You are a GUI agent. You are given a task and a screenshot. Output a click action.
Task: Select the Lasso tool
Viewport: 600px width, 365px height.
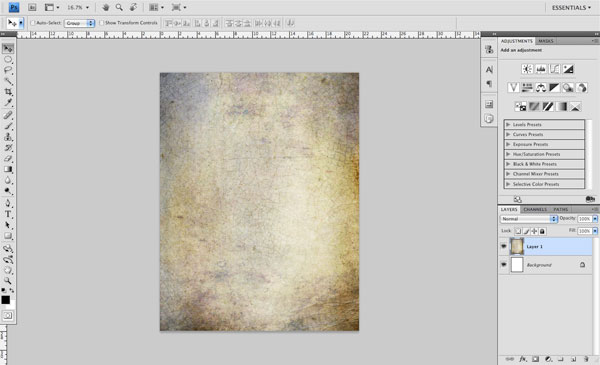tap(8, 70)
